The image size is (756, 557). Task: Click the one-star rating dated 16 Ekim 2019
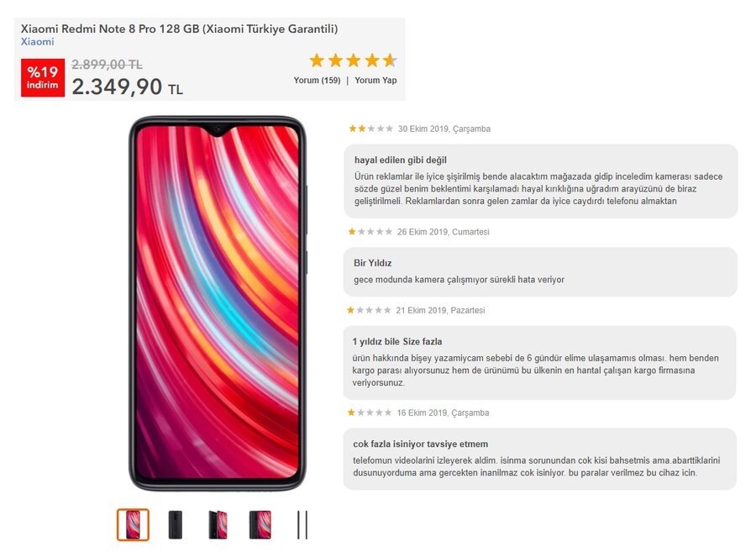coord(370,412)
